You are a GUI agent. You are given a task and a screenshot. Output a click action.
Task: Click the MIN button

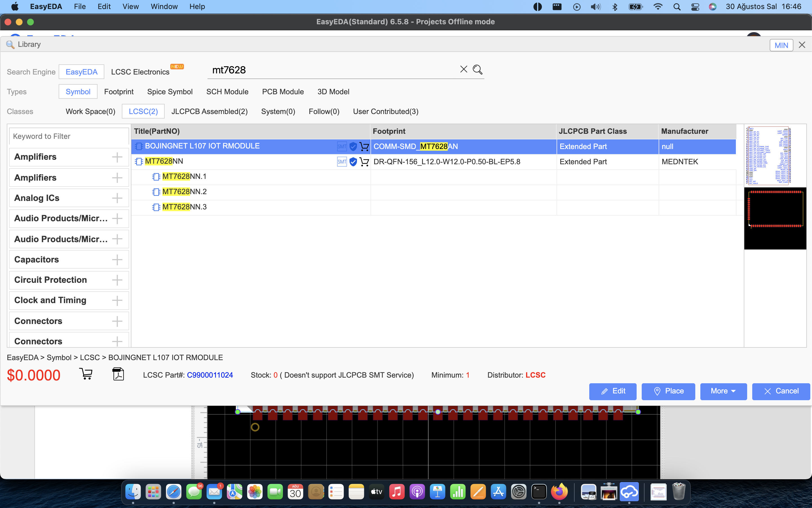pos(781,45)
